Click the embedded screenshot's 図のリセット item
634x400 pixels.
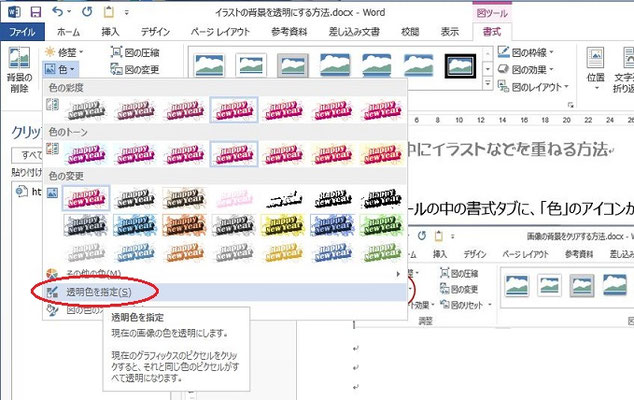[466, 305]
